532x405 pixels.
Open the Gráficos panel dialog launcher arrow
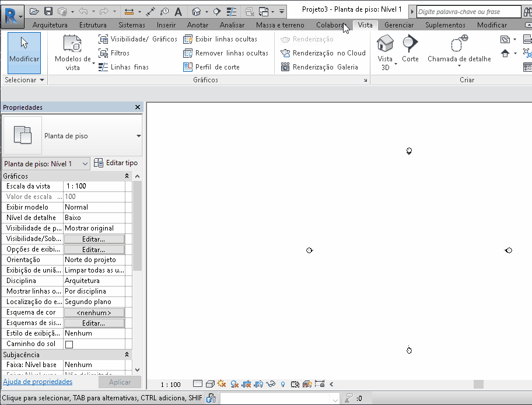pos(365,80)
